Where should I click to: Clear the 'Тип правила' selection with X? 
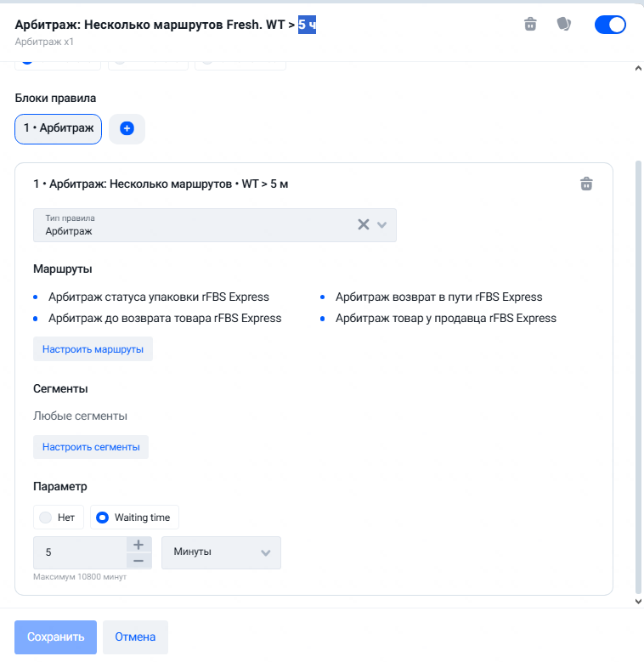pos(364,224)
